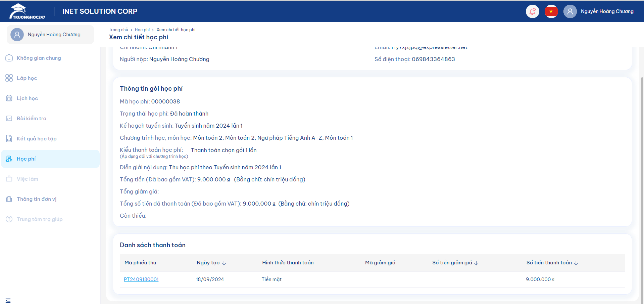Click the notification bell icon

click(532, 11)
